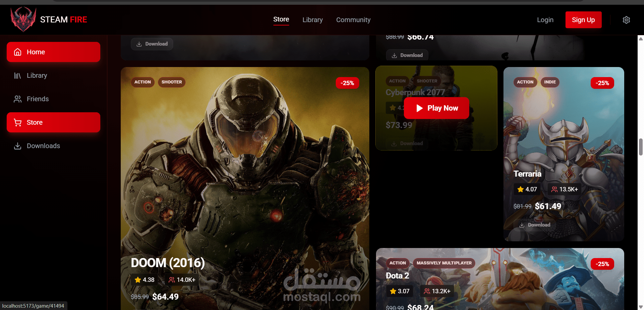Viewport: 644px width, 310px height.
Task: Click the Library books icon in sidebar
Action: point(18,75)
